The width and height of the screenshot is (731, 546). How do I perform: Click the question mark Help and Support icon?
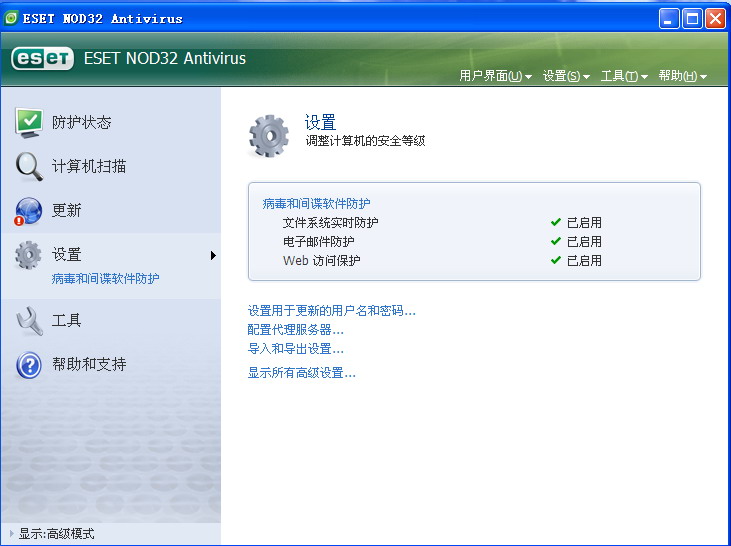[29, 365]
